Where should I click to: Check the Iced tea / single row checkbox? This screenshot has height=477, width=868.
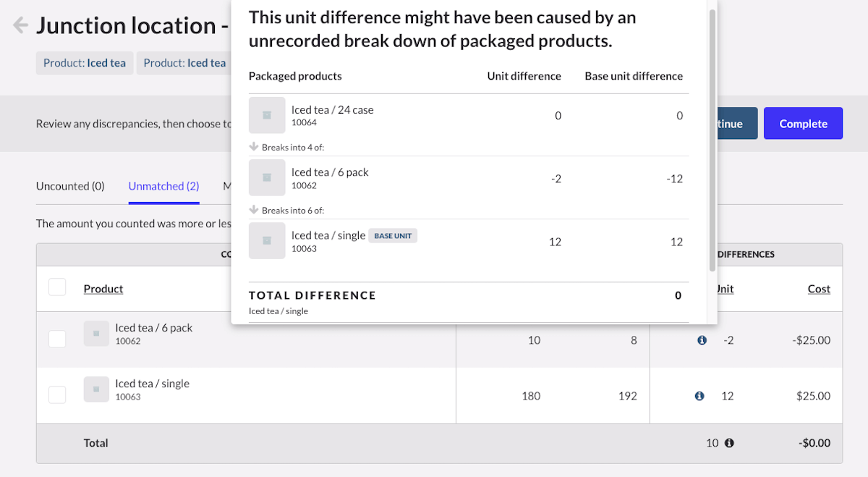(x=57, y=394)
